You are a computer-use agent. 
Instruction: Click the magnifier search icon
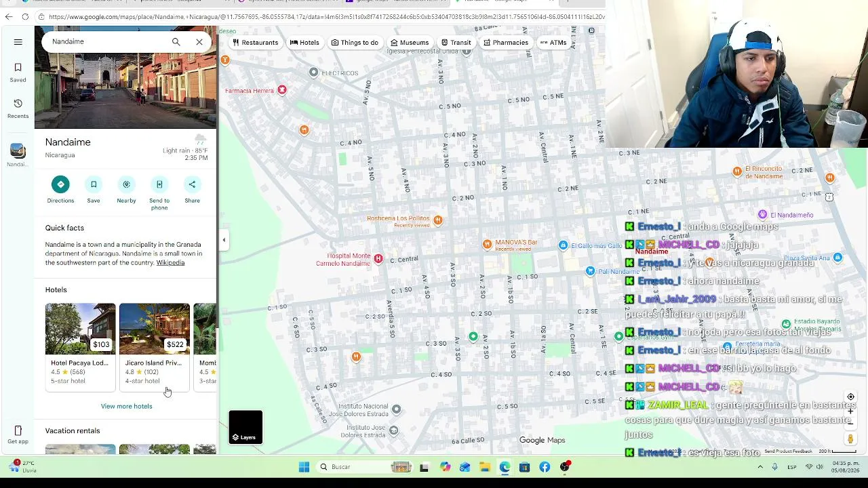point(176,42)
